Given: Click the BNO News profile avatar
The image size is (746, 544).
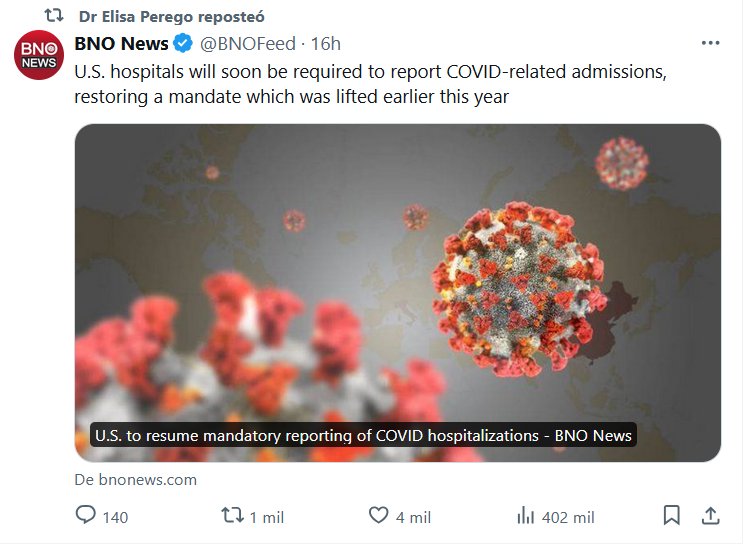Looking at the screenshot, I should click(38, 56).
